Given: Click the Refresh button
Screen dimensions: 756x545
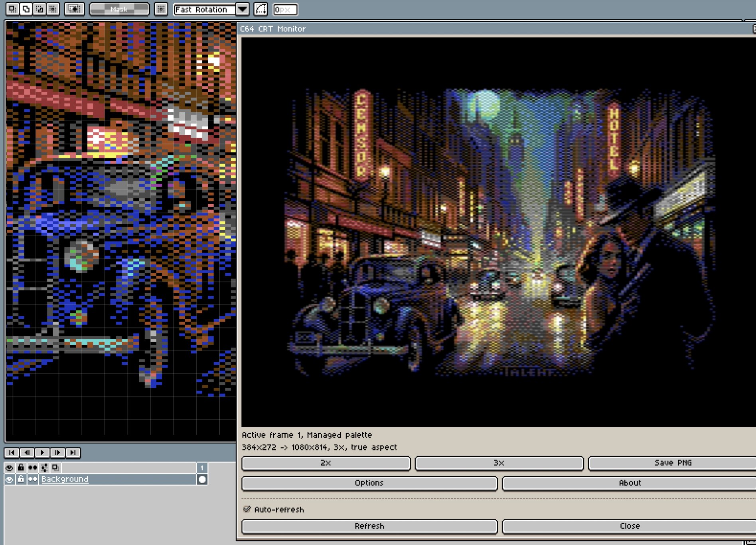Looking at the screenshot, I should (x=369, y=526).
